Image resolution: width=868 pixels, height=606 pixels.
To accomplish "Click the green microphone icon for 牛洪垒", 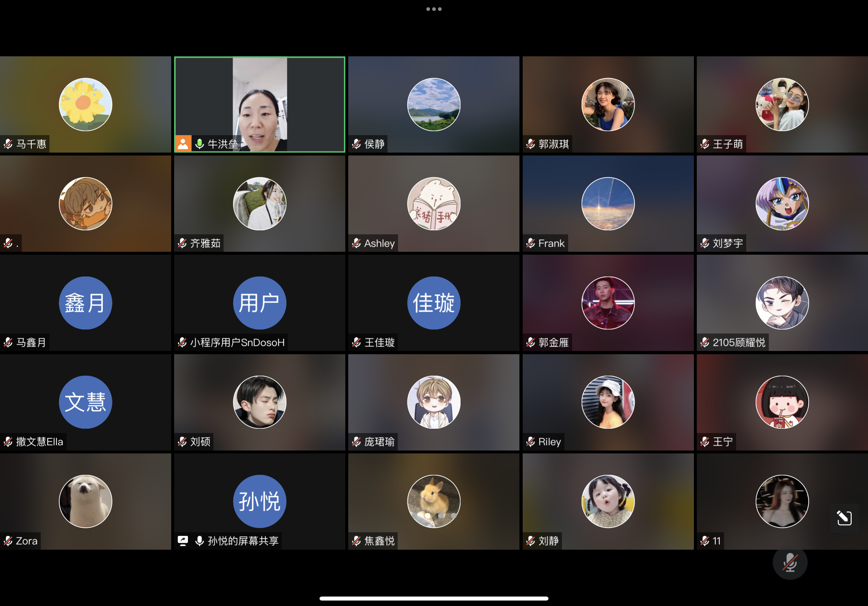I will click(x=199, y=144).
